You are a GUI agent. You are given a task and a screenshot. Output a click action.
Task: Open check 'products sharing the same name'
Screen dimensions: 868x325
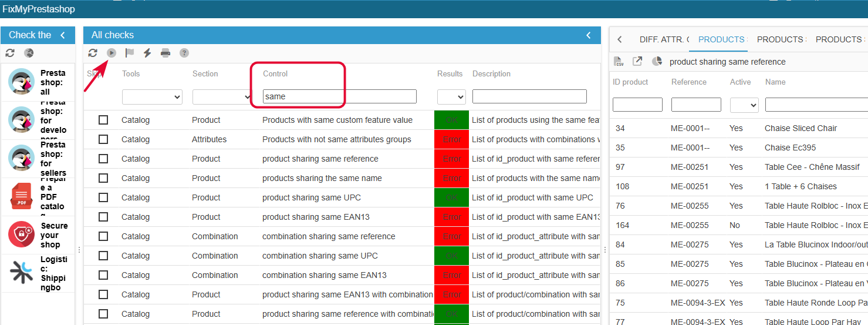[x=322, y=178]
